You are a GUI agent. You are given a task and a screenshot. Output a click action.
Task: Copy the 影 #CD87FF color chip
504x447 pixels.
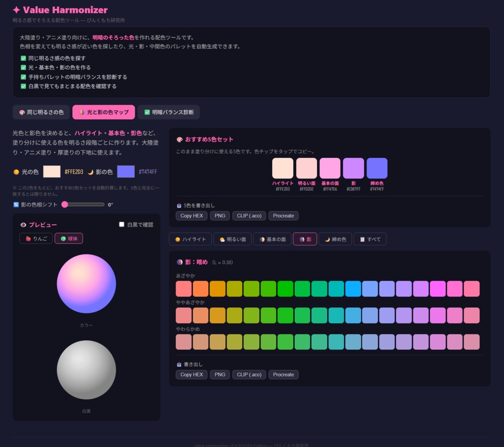(353, 168)
